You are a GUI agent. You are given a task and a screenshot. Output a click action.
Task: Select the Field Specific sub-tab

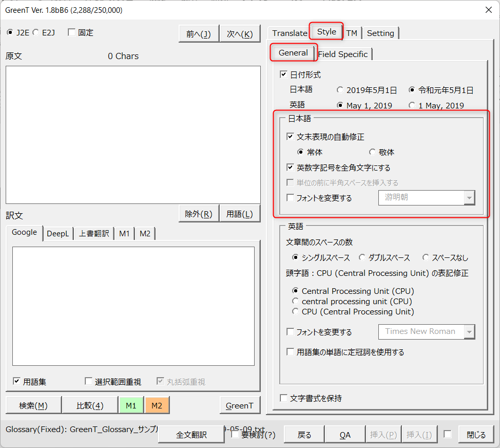click(343, 54)
